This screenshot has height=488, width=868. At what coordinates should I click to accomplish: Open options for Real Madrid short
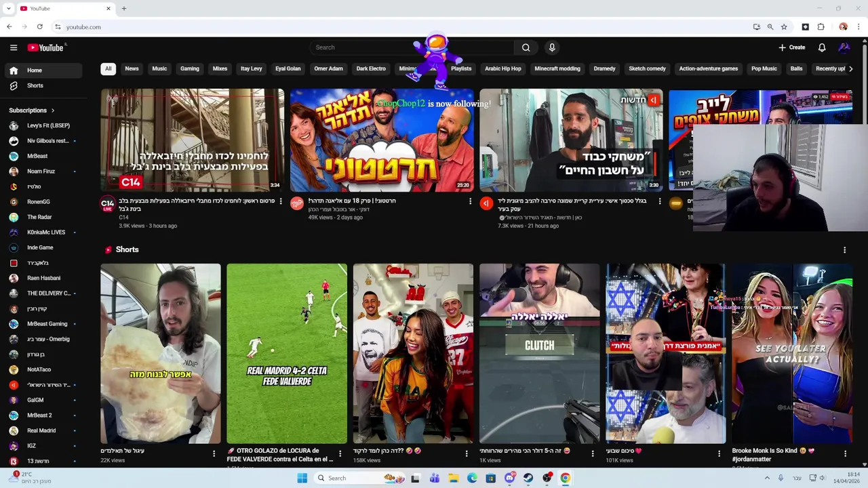click(340, 453)
